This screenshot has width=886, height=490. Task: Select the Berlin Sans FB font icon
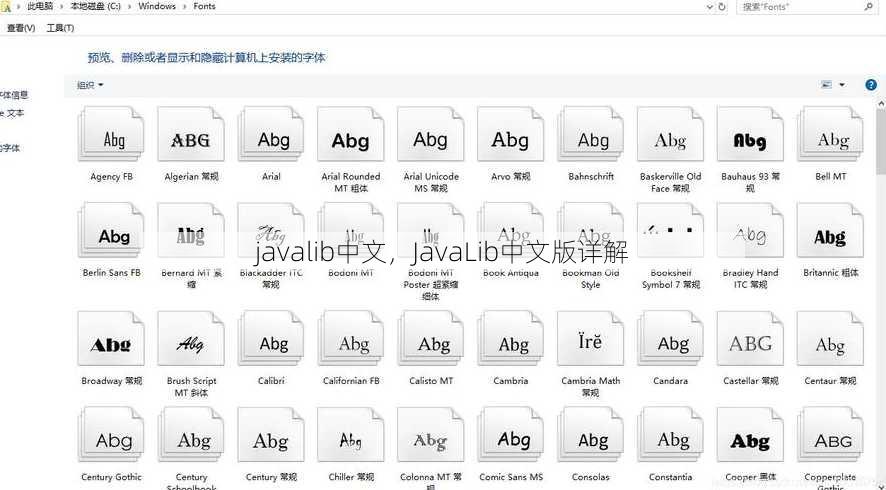[x=111, y=231]
